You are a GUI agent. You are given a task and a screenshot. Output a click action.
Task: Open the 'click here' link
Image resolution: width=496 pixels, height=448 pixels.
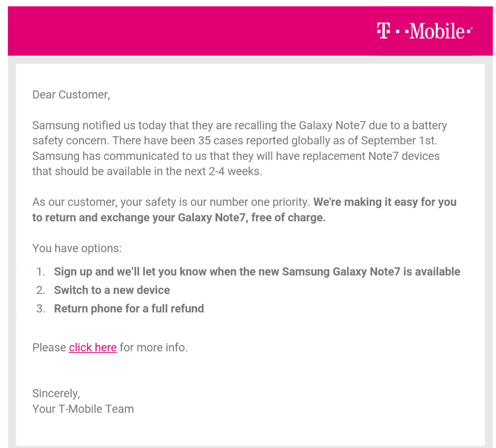pyautogui.click(x=93, y=347)
